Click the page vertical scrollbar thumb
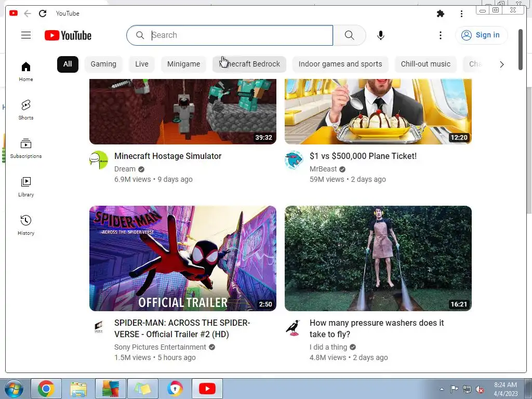The image size is (532, 399). pos(521,50)
